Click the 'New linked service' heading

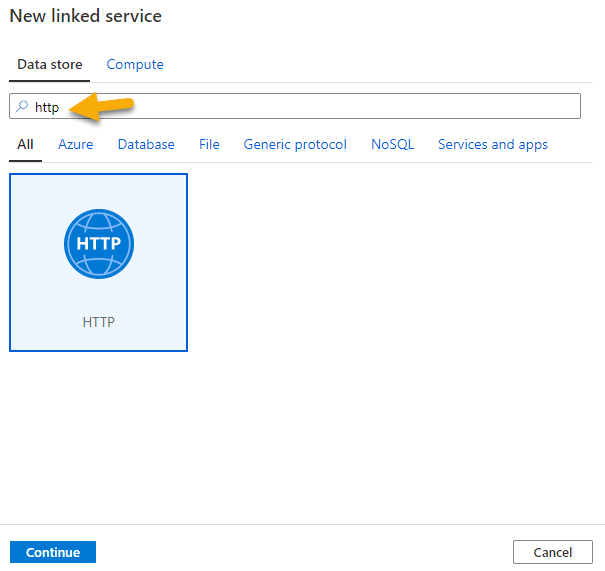[86, 16]
